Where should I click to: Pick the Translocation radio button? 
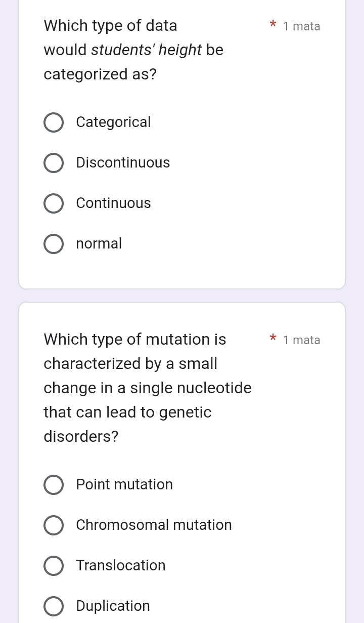54,566
